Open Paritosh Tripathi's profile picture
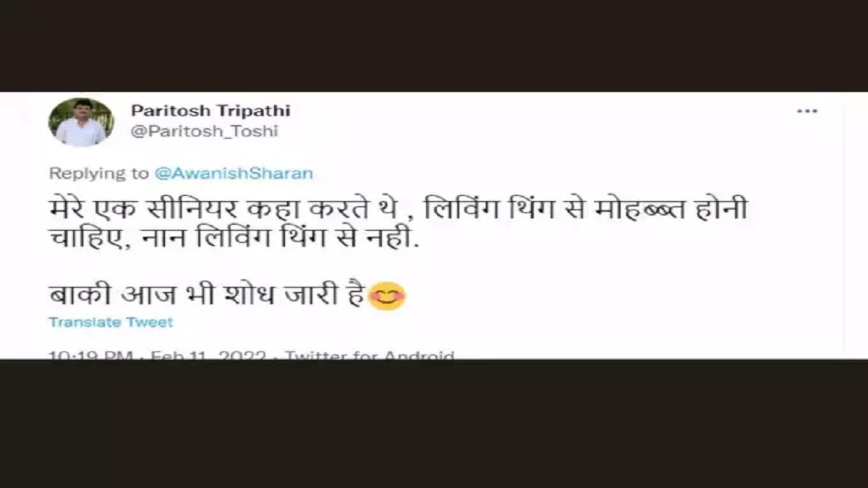Image resolution: width=868 pixels, height=488 pixels. (x=81, y=122)
